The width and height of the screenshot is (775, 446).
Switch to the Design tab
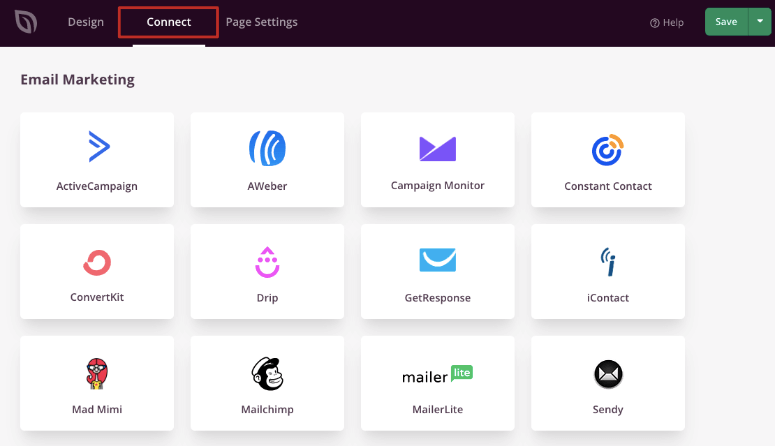tap(86, 22)
